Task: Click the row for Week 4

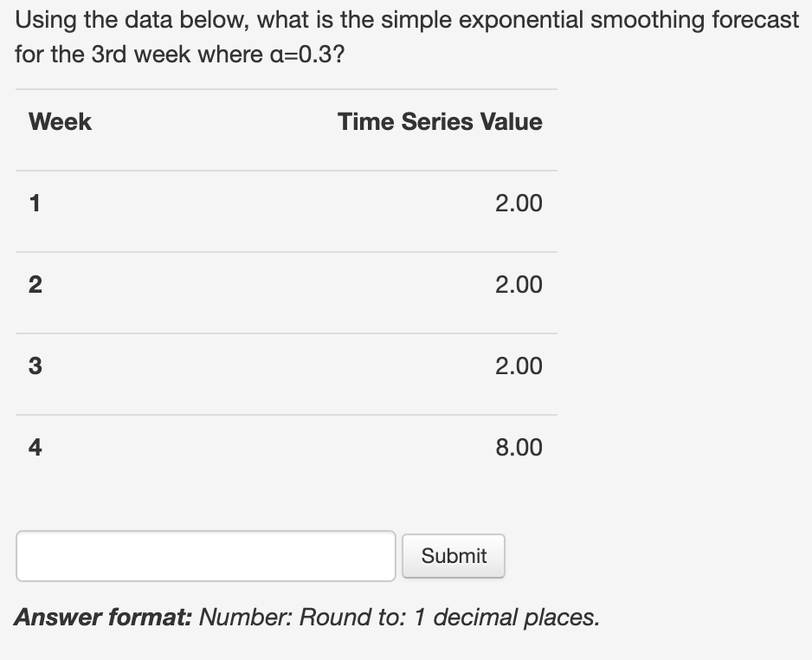Action: pyautogui.click(x=286, y=448)
